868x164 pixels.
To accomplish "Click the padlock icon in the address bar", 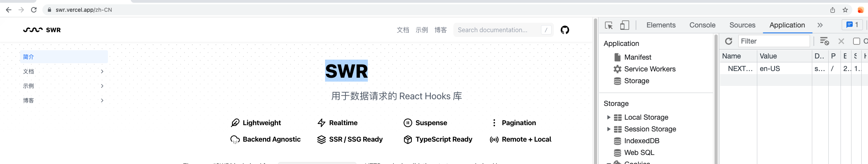I will tap(49, 10).
